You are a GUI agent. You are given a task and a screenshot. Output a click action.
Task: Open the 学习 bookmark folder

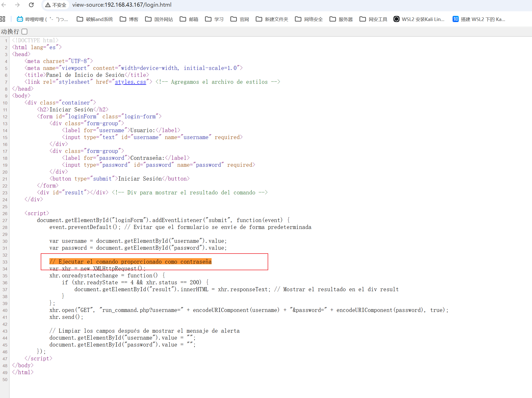(214, 19)
